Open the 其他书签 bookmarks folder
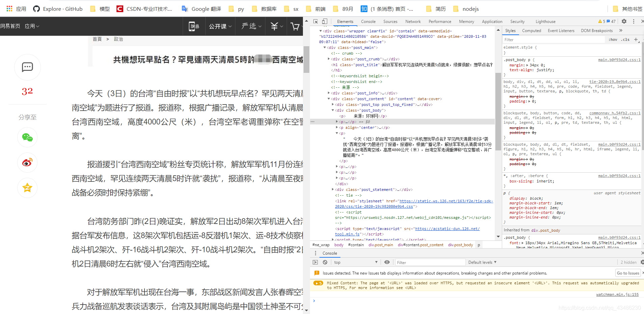The image size is (644, 314). click(x=627, y=9)
